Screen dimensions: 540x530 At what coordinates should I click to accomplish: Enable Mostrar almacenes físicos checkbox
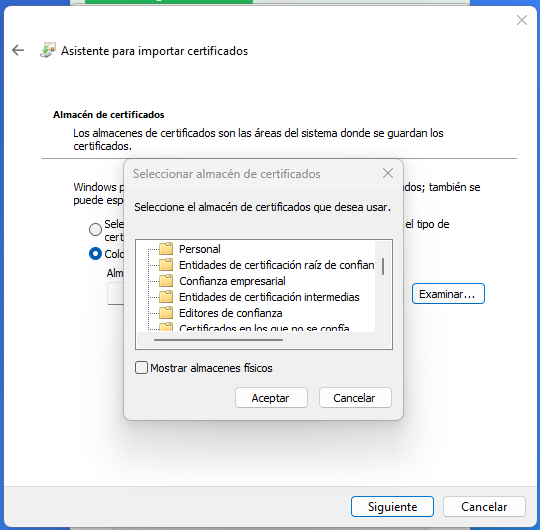(141, 367)
